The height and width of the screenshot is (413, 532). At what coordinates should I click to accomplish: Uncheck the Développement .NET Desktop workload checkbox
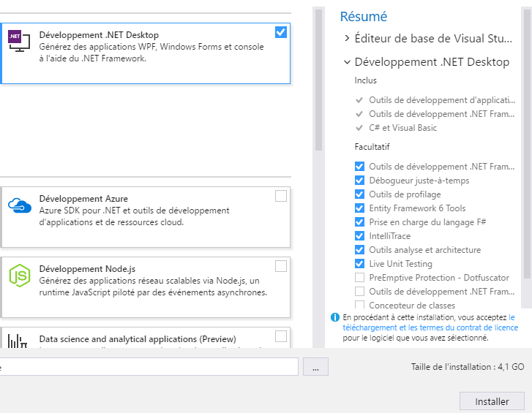pyautogui.click(x=281, y=32)
